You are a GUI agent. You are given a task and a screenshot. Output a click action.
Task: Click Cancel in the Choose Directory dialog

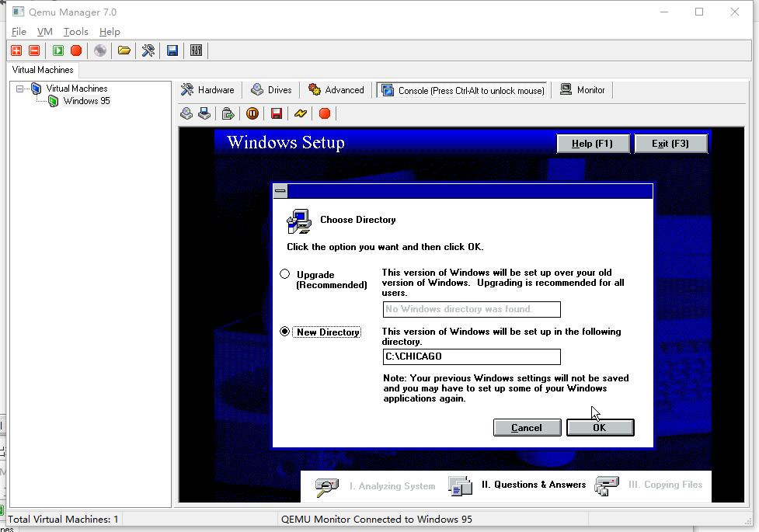coord(527,427)
